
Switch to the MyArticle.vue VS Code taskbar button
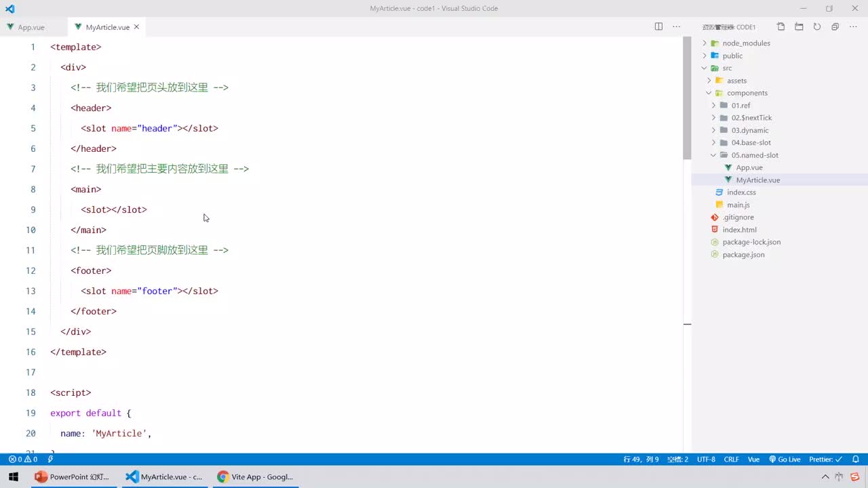(164, 477)
